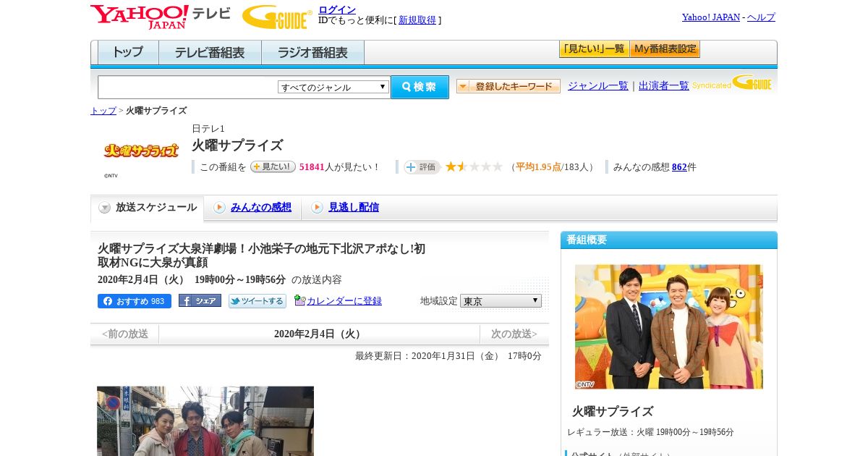The image size is (868, 456).
Task: Click the レギュラー放送 schedule text
Action: click(650, 432)
